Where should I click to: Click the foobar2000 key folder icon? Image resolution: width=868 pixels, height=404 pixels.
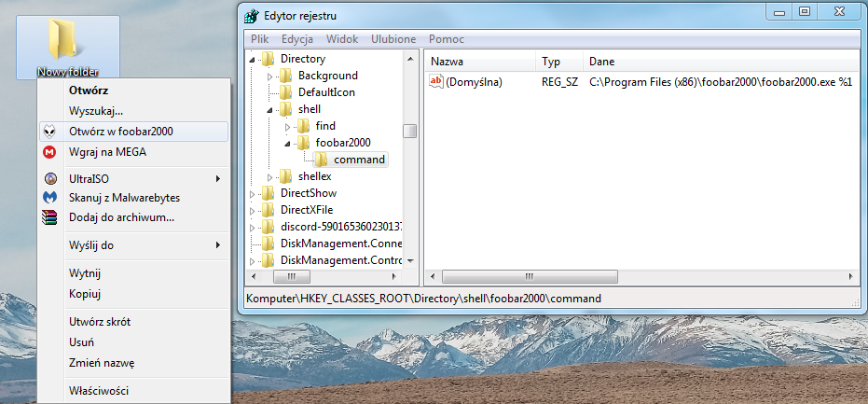point(303,143)
